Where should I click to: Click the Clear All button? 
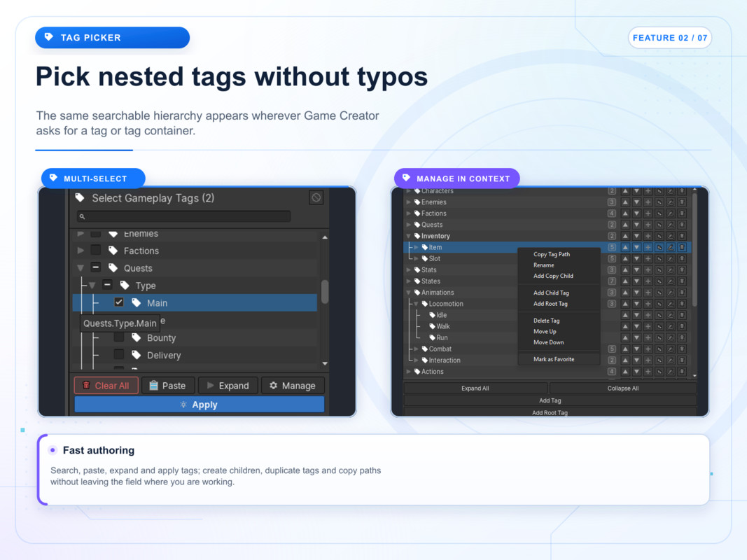coord(106,386)
